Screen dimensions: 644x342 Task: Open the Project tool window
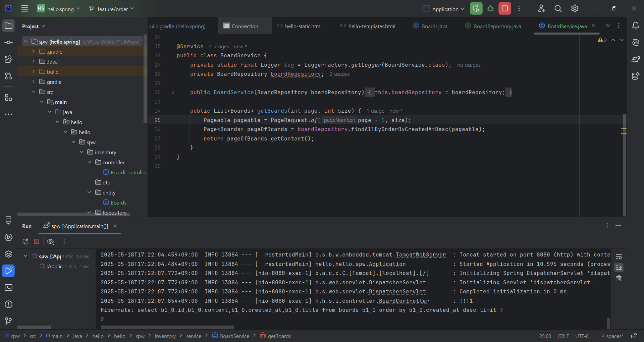coord(8,26)
